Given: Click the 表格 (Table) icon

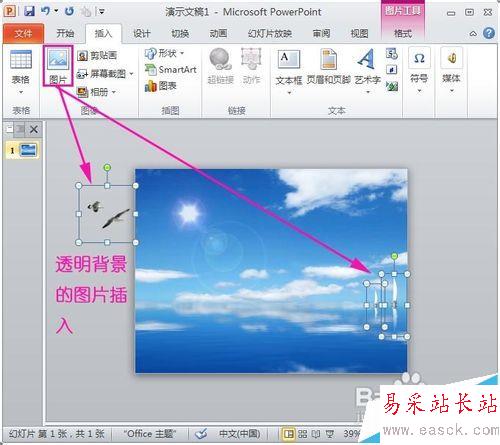Looking at the screenshot, I should [21, 59].
